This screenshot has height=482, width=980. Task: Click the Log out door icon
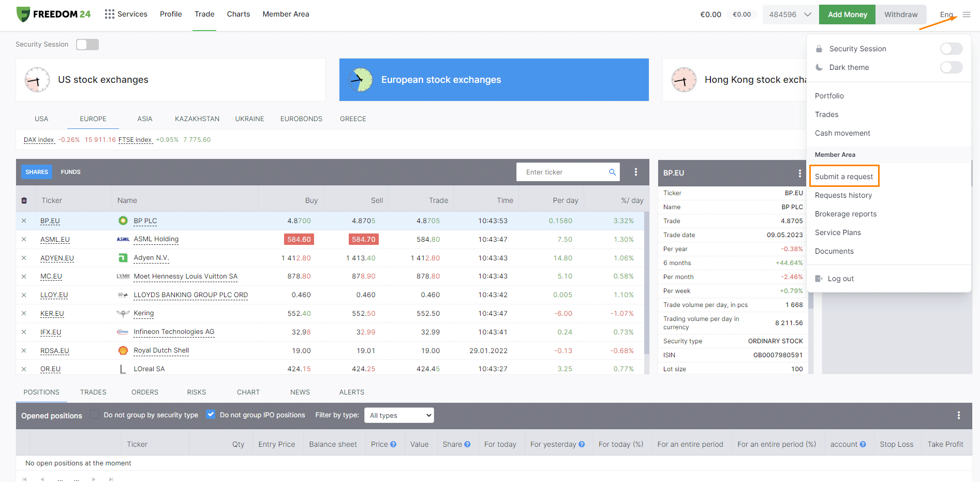[819, 279]
